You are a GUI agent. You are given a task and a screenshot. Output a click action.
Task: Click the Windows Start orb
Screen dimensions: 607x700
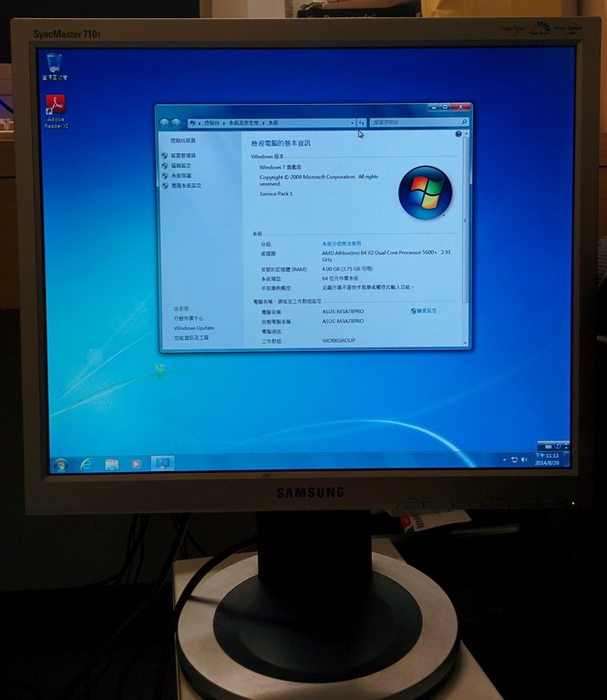tap(61, 464)
